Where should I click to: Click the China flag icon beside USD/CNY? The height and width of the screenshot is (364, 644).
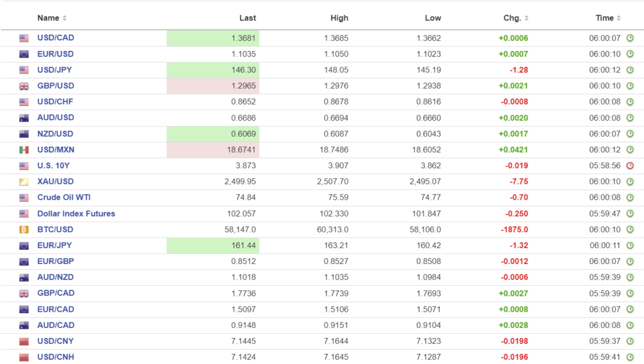pos(24,341)
